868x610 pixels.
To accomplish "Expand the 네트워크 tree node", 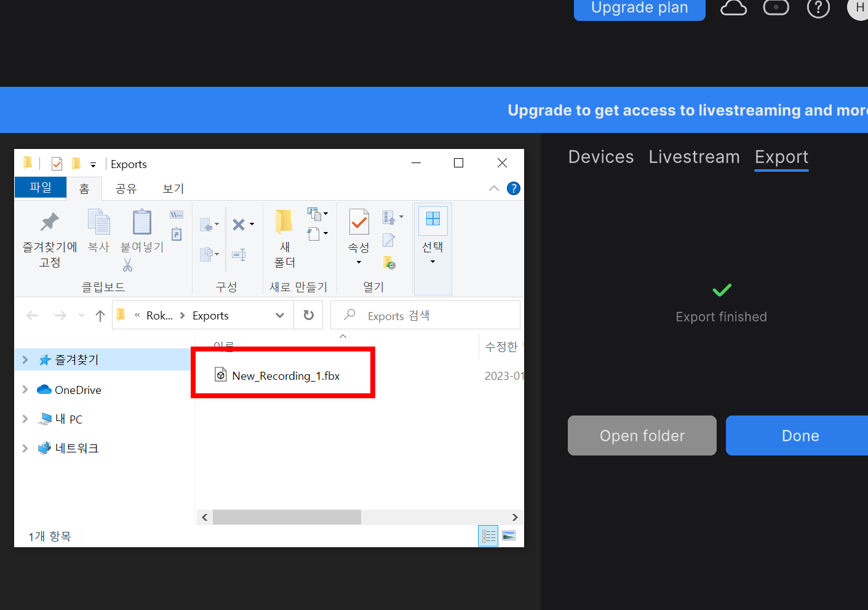I will coord(25,448).
